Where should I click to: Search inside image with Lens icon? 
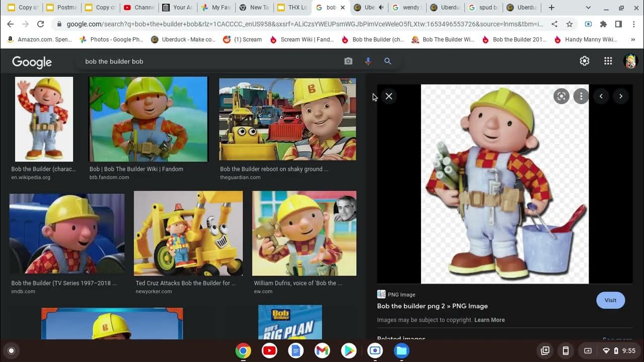pos(561,96)
